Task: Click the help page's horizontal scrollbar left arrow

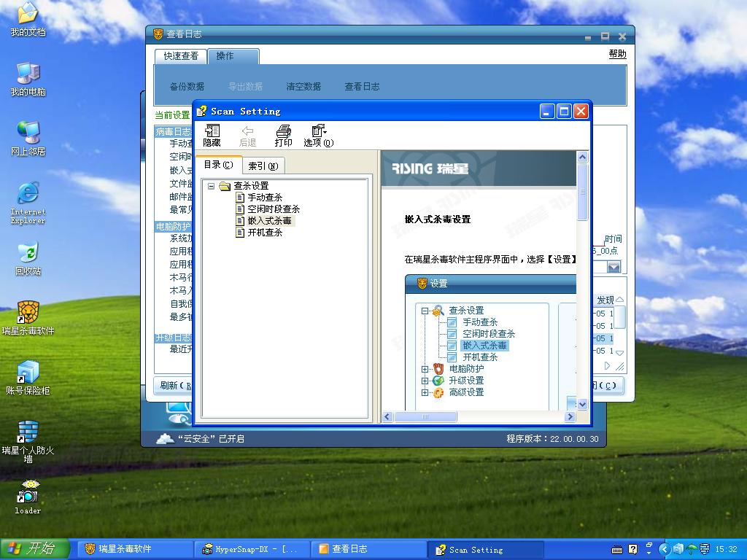Action: [x=387, y=416]
